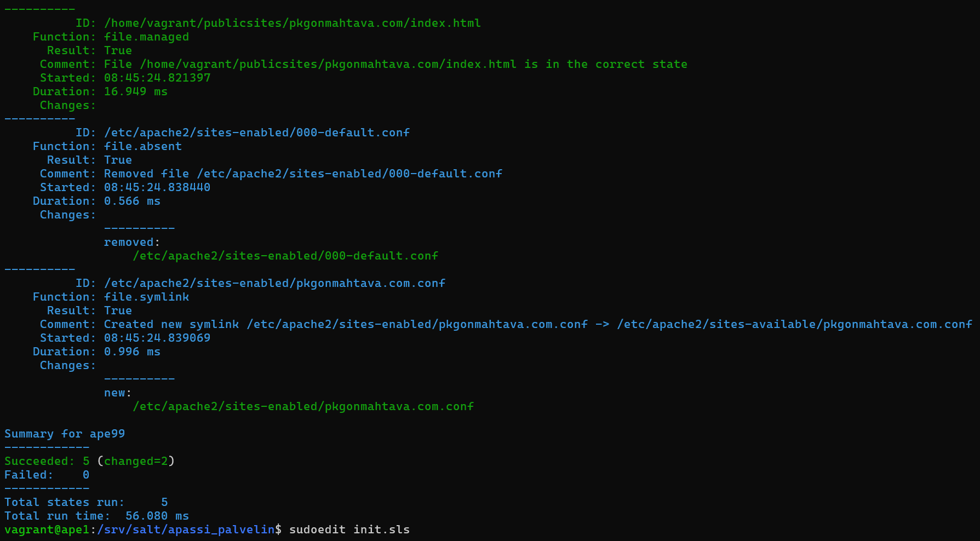Click the "Total states run: 5" line
The image size is (980, 541).
pyautogui.click(x=86, y=502)
